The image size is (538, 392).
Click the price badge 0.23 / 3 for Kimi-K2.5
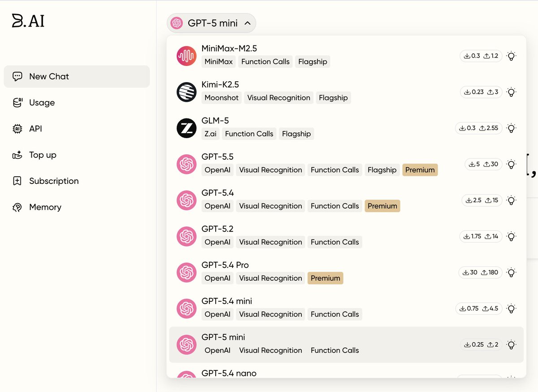pos(481,92)
